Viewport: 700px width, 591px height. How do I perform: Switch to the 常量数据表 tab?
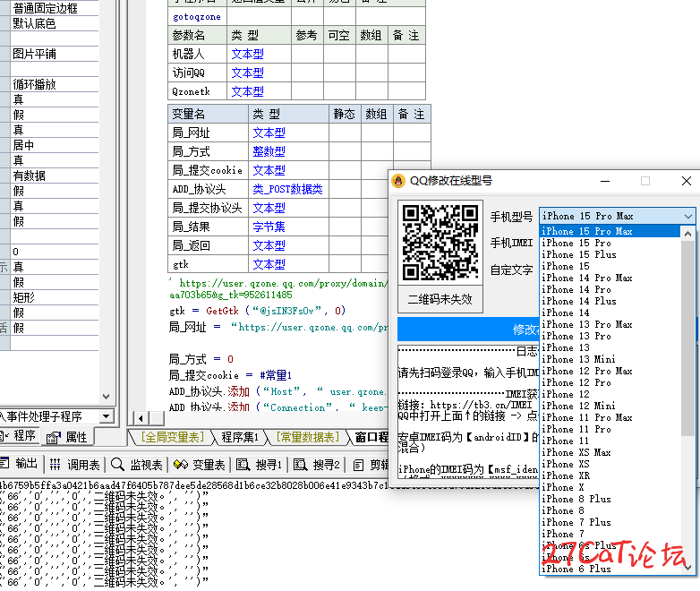click(308, 437)
